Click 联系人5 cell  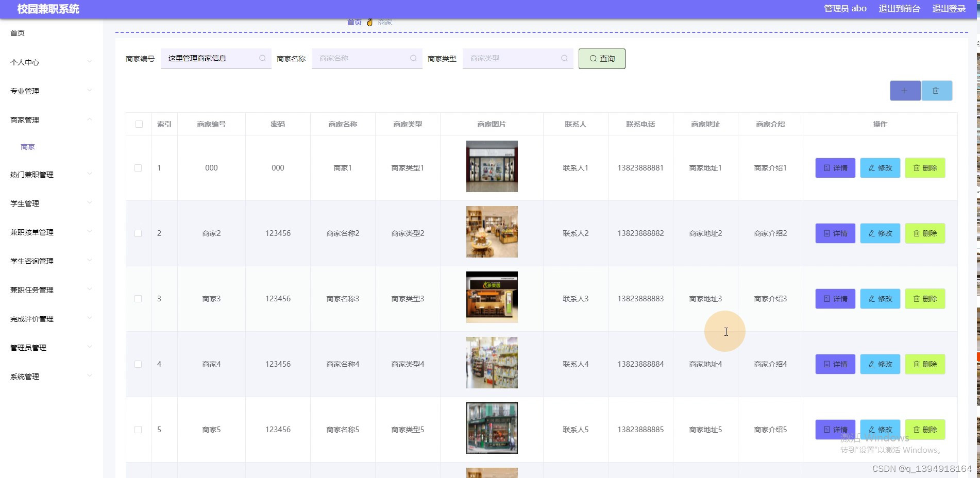576,430
